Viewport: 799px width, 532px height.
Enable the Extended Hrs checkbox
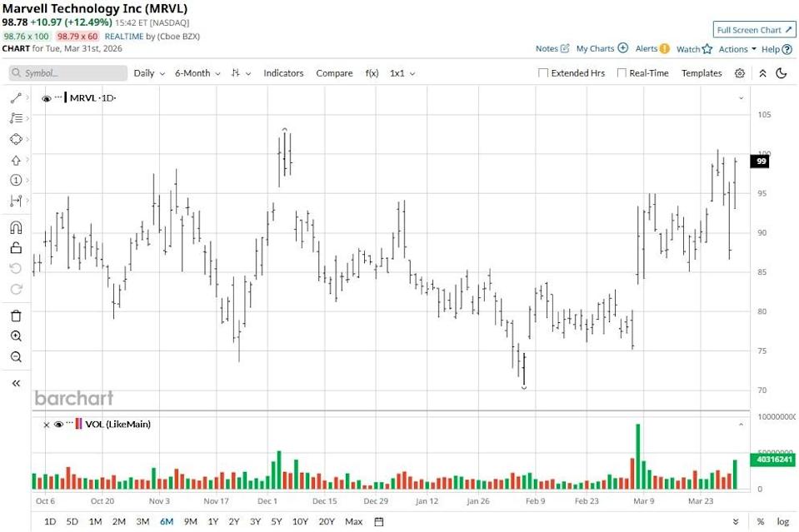pyautogui.click(x=542, y=73)
